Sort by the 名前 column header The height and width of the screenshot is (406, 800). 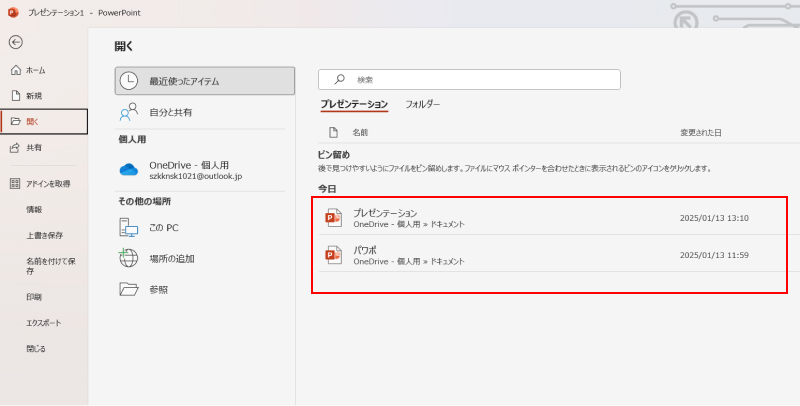click(x=360, y=133)
